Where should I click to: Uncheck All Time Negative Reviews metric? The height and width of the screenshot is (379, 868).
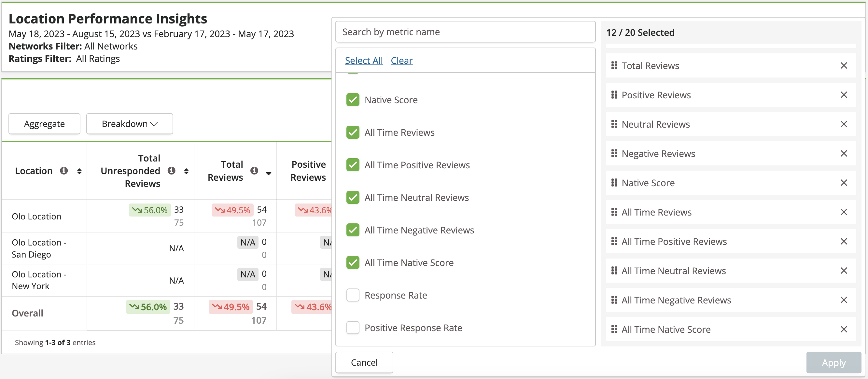point(353,230)
